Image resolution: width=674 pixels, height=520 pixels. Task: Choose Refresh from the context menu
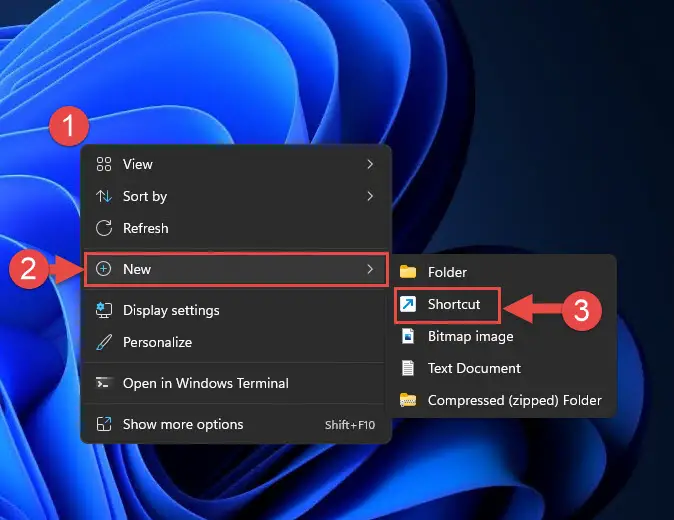pyautogui.click(x=236, y=228)
